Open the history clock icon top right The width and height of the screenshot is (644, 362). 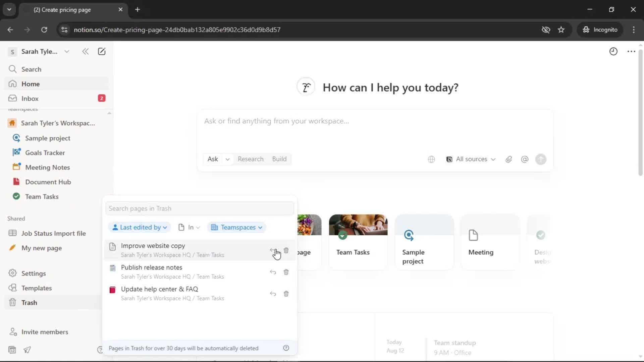coord(613,51)
